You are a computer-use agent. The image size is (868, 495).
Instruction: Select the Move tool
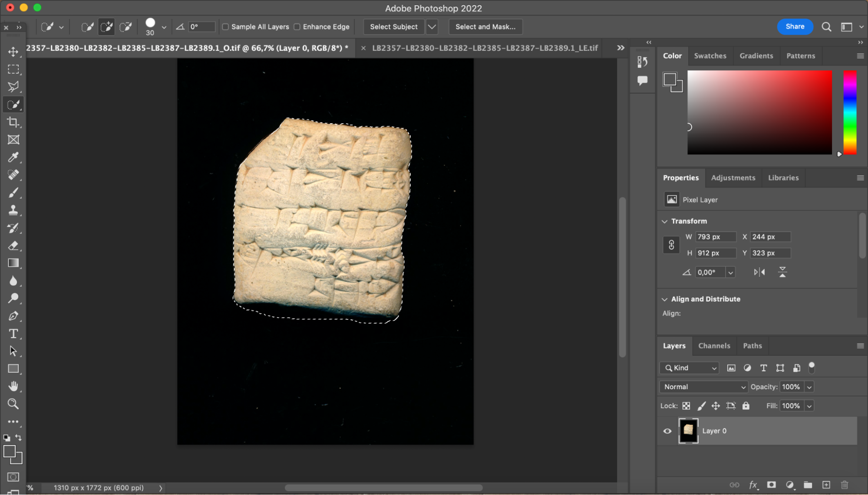pyautogui.click(x=13, y=52)
